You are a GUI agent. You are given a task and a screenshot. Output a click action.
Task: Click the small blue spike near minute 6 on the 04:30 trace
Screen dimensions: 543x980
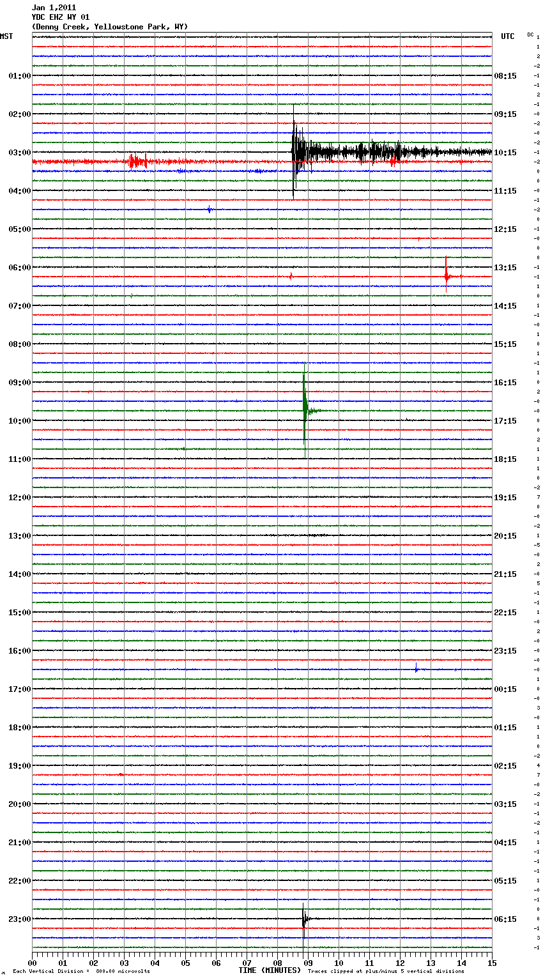pyautogui.click(x=209, y=209)
